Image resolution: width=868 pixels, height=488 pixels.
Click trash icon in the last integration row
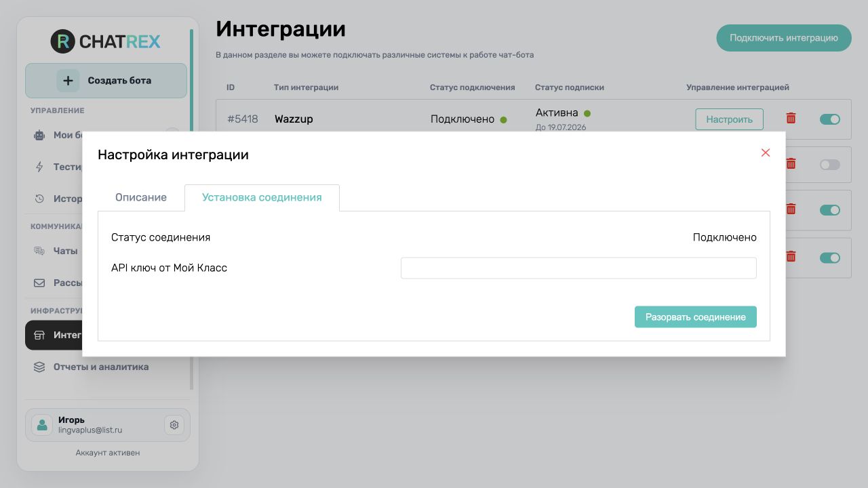pos(791,256)
